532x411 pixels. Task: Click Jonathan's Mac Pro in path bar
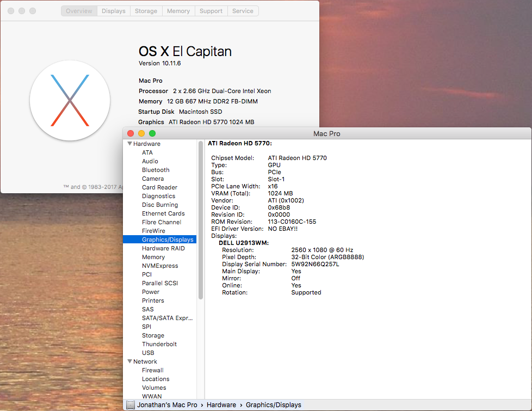coord(167,405)
